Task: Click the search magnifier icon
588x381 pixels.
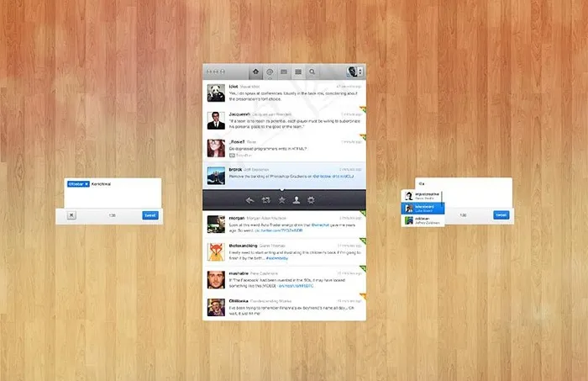Action: pos(312,72)
